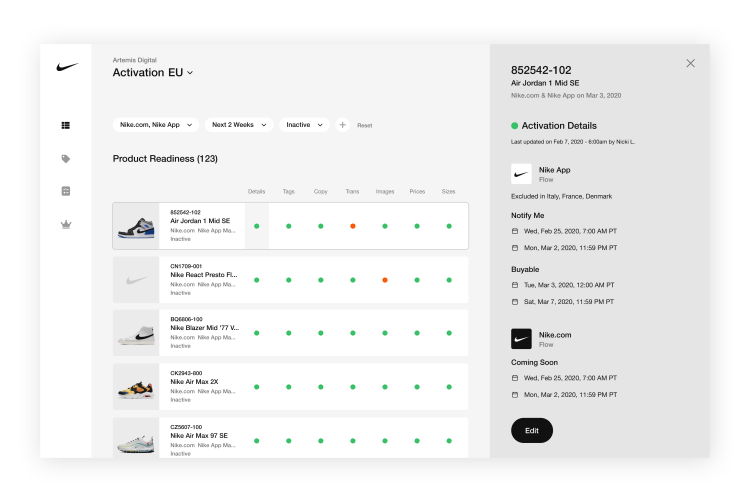Open the calculator grid icon in sidebar

pos(66,191)
